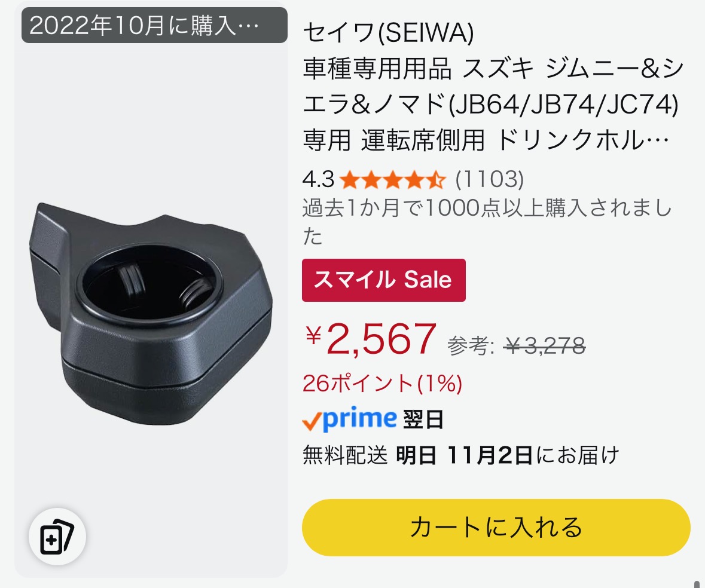Click the struck-through ¥3,278 reference price
Viewport: 705px width, 588px height.
545,346
